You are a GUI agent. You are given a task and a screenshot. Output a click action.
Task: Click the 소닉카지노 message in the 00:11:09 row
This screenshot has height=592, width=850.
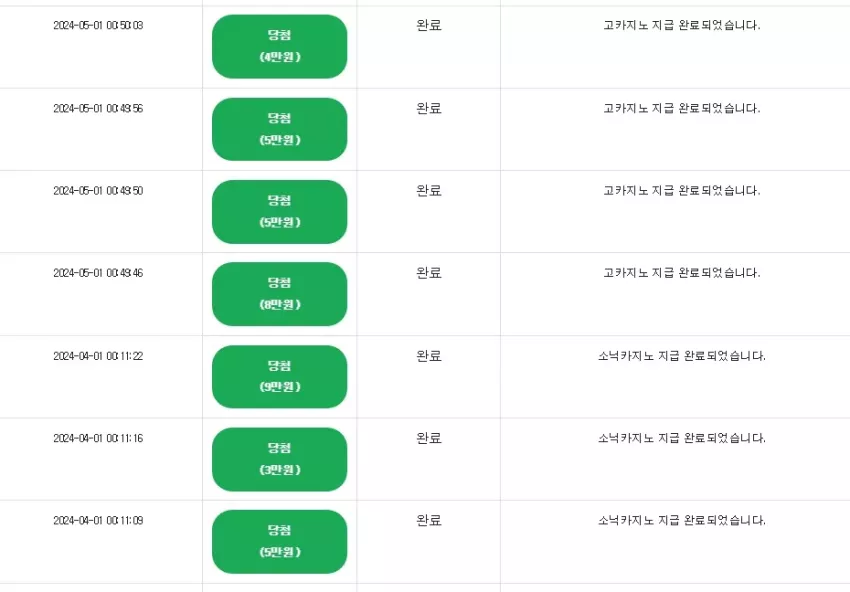[682, 520]
